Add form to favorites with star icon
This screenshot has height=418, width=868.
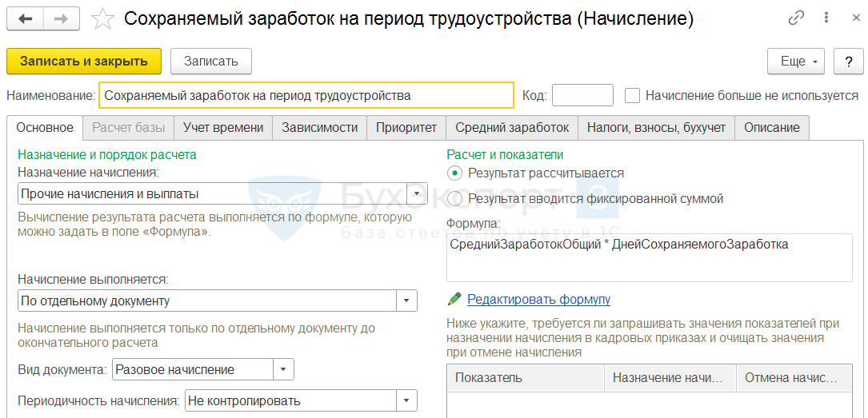(x=103, y=18)
